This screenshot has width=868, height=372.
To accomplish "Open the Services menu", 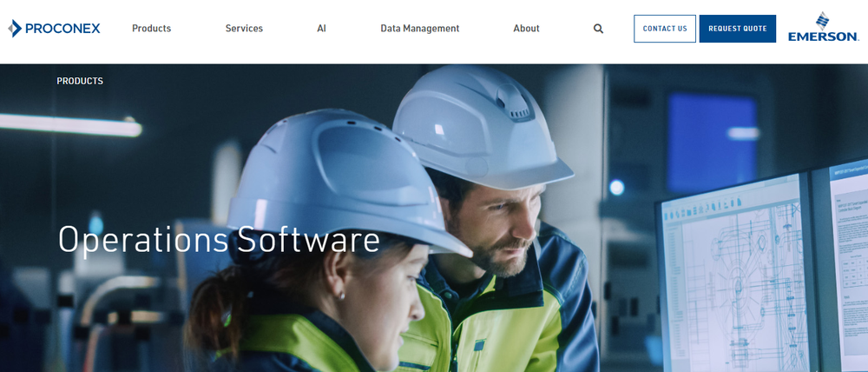I will click(244, 29).
